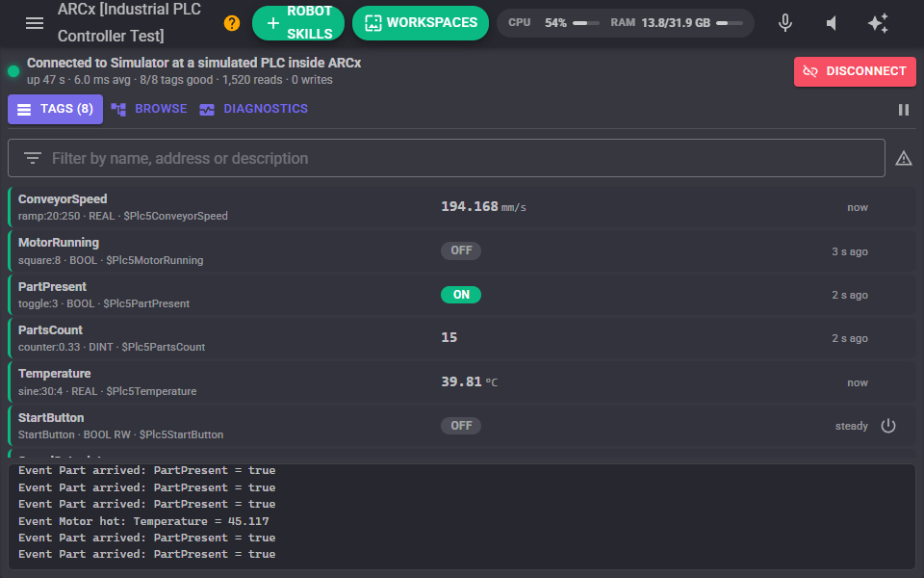Viewport: 924px width, 578px height.
Task: Click the StartButton 'steady' timestamp
Action: point(852,426)
